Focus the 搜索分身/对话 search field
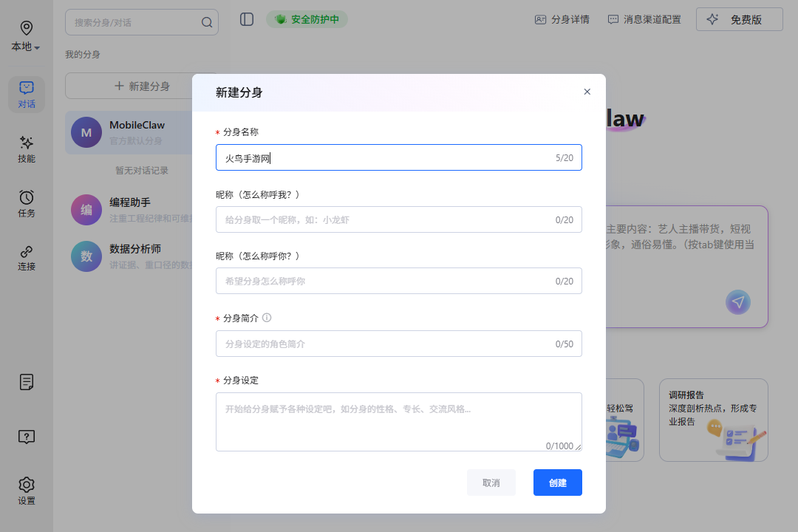798x532 pixels. (141, 22)
